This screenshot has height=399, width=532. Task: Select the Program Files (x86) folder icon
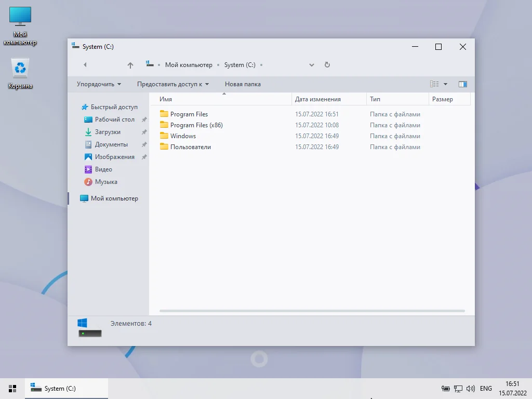[164, 125]
